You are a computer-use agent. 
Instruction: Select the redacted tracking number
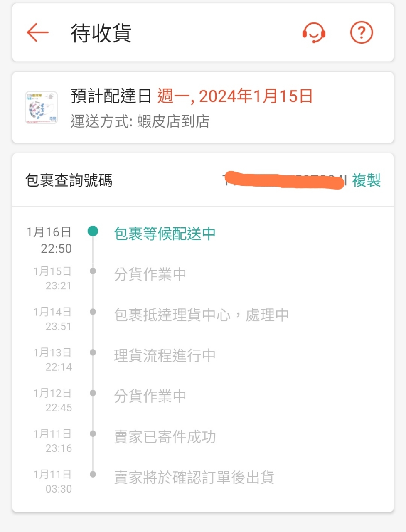pos(285,180)
